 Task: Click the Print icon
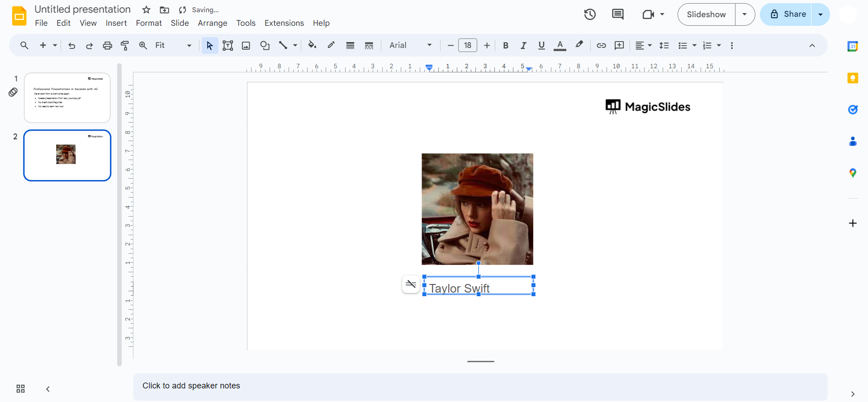coord(107,45)
